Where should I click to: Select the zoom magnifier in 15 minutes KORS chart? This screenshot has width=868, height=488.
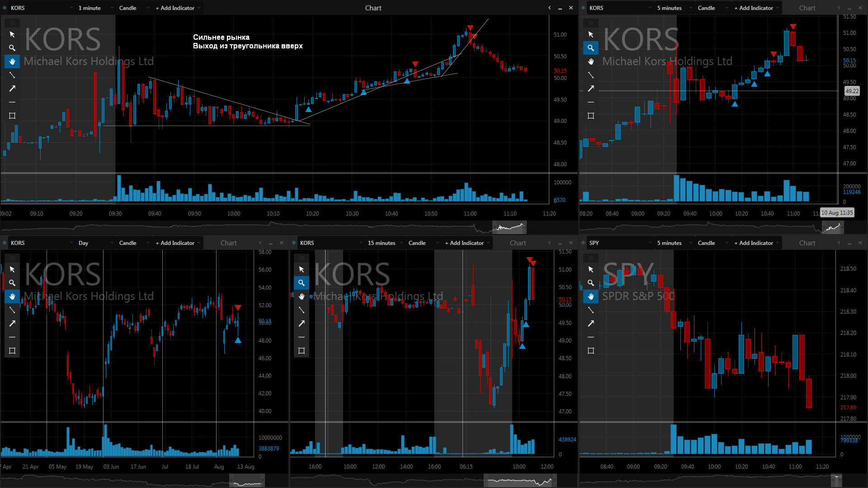coord(302,283)
